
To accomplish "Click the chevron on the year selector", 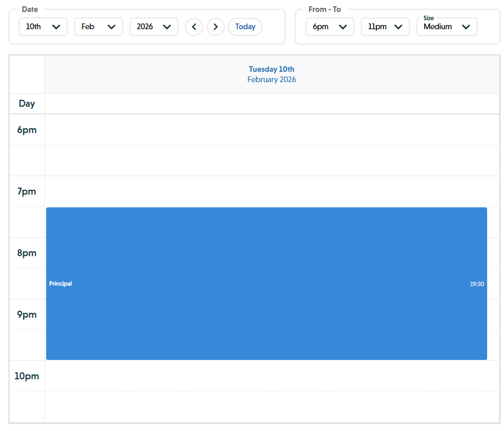I will click(167, 27).
